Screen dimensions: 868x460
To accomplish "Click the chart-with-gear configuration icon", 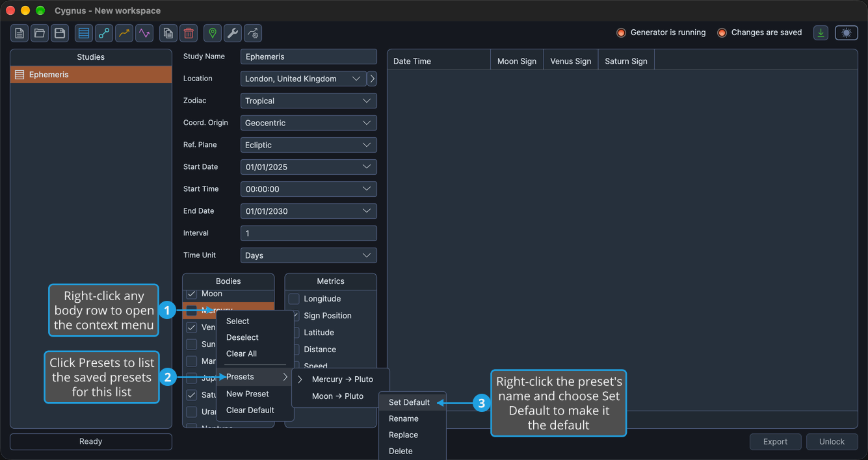I will pos(253,33).
